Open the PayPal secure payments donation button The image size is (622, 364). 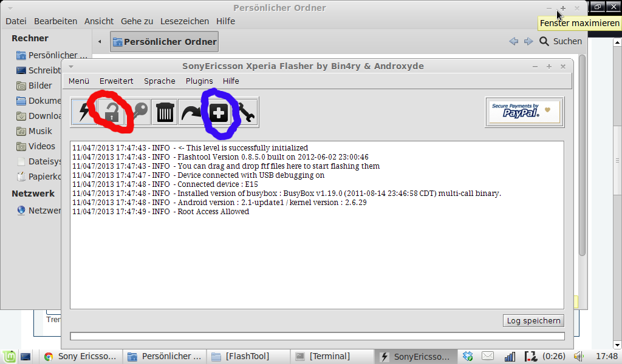(x=524, y=112)
